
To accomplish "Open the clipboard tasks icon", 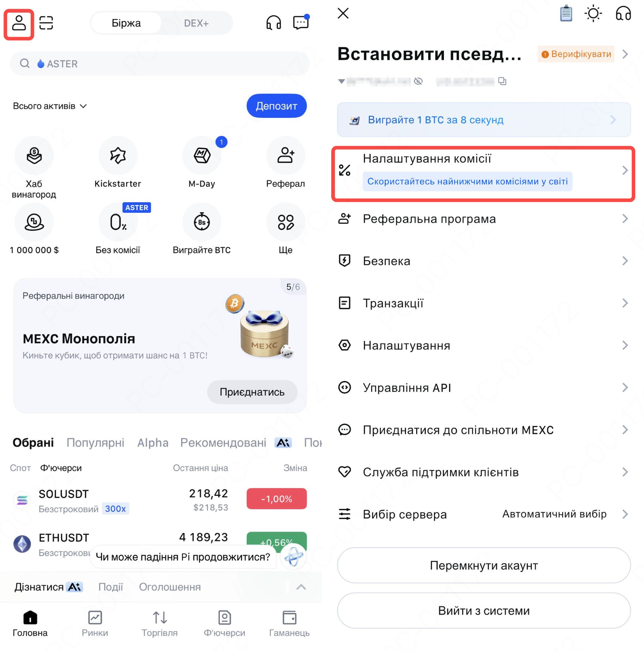I will (566, 13).
